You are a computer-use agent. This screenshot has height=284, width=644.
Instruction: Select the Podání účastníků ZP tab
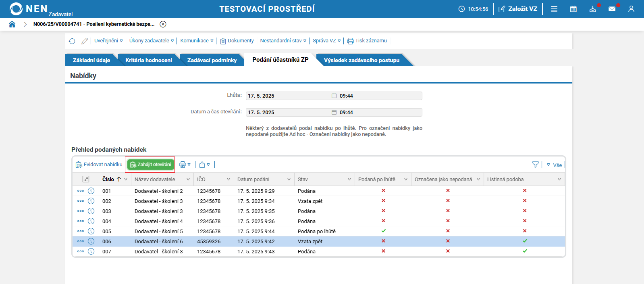(280, 60)
